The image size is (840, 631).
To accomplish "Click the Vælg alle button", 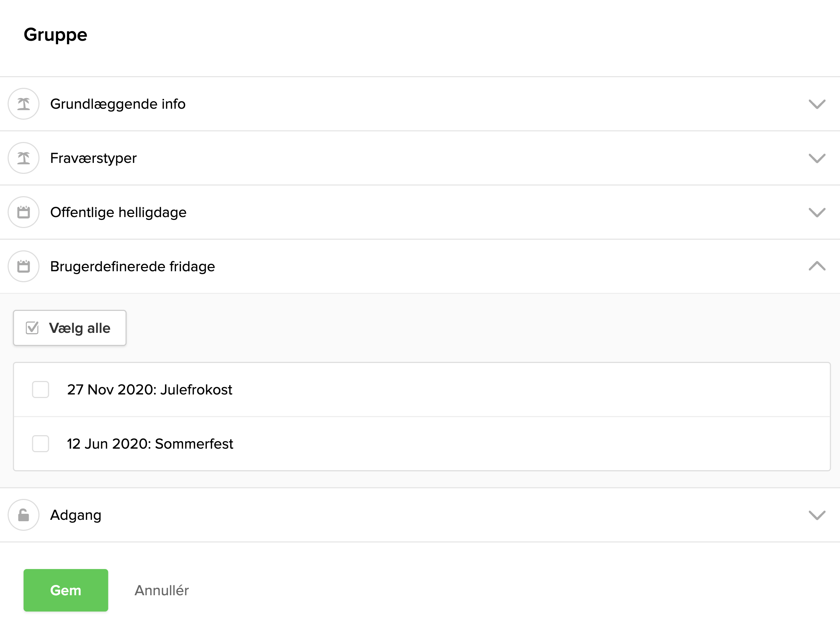I will coord(70,328).
